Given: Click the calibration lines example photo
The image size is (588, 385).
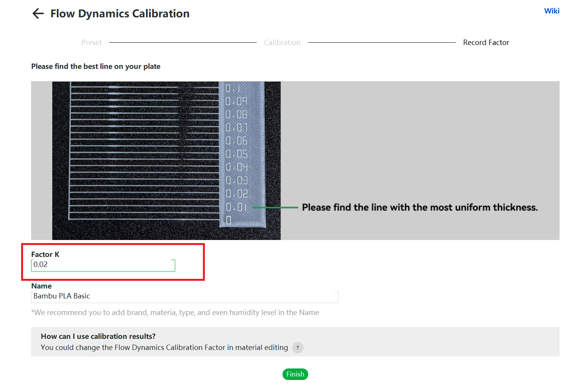Looking at the screenshot, I should click(x=166, y=160).
